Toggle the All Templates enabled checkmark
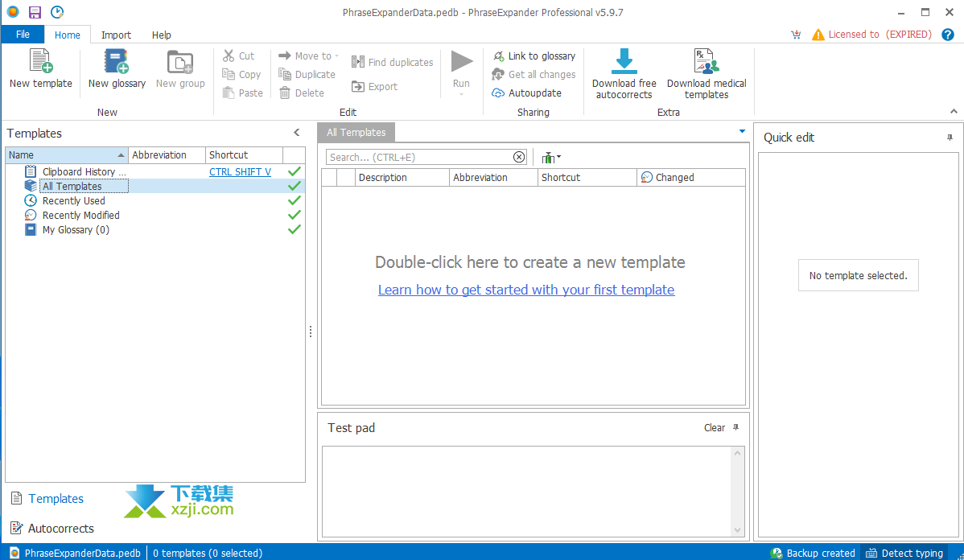This screenshot has width=964, height=560. tap(295, 186)
